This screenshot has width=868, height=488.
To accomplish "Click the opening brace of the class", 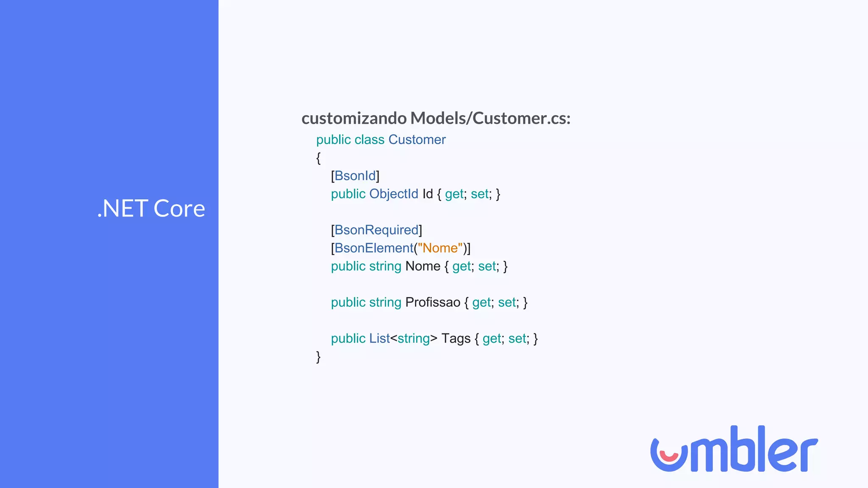I will pyautogui.click(x=318, y=158).
